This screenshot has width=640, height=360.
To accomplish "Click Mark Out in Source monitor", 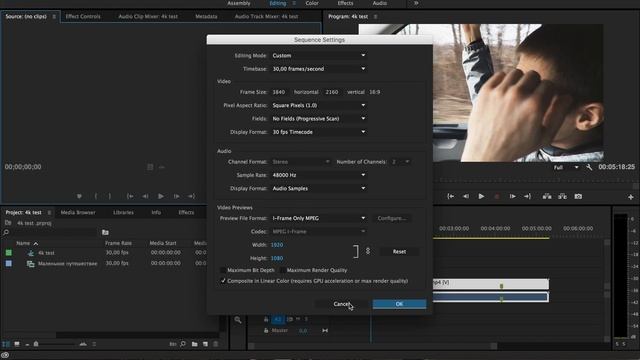I will pos(109,196).
